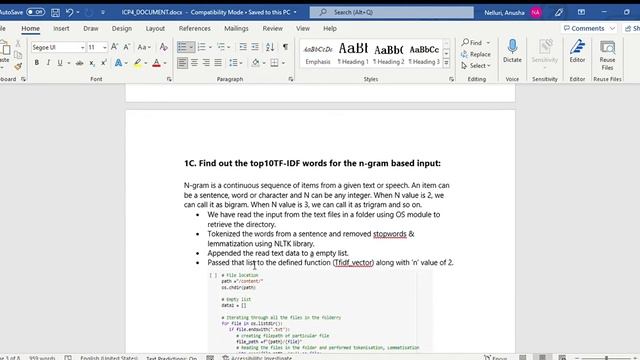Click the Shading paint bucket icon
The height and width of the screenshot is (360, 640).
256,63
